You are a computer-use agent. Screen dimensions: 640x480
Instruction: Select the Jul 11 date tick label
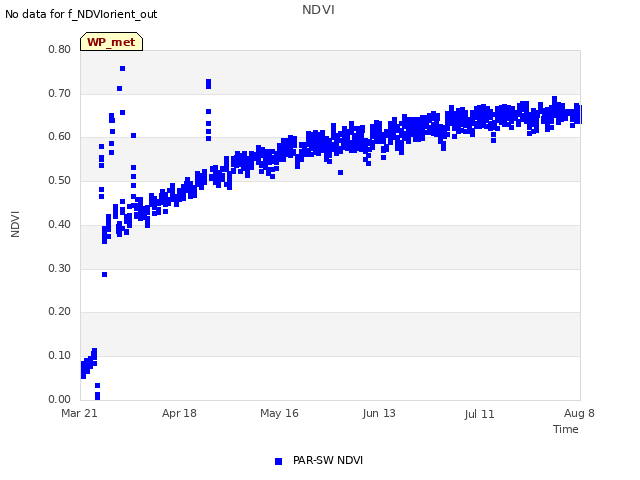tap(479, 414)
